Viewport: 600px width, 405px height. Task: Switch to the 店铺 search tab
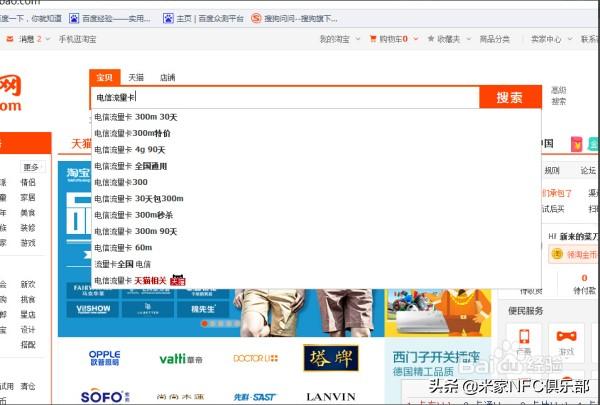167,77
